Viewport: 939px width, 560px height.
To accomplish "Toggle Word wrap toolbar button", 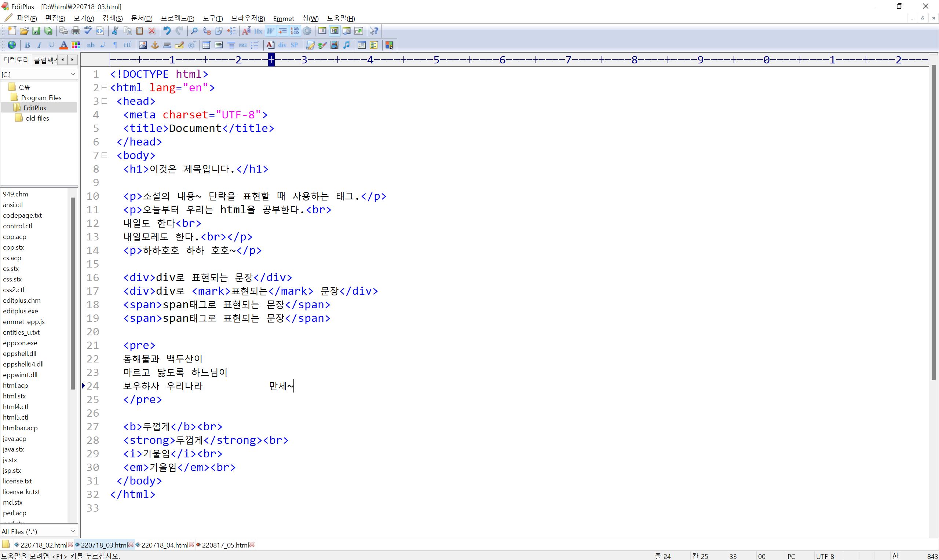I will [x=270, y=31].
